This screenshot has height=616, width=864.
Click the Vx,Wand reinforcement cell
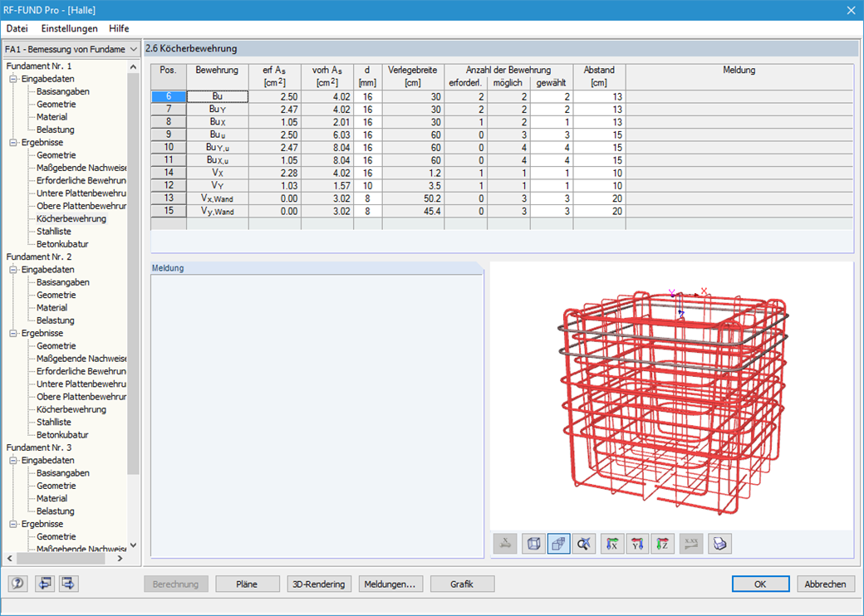coord(218,198)
